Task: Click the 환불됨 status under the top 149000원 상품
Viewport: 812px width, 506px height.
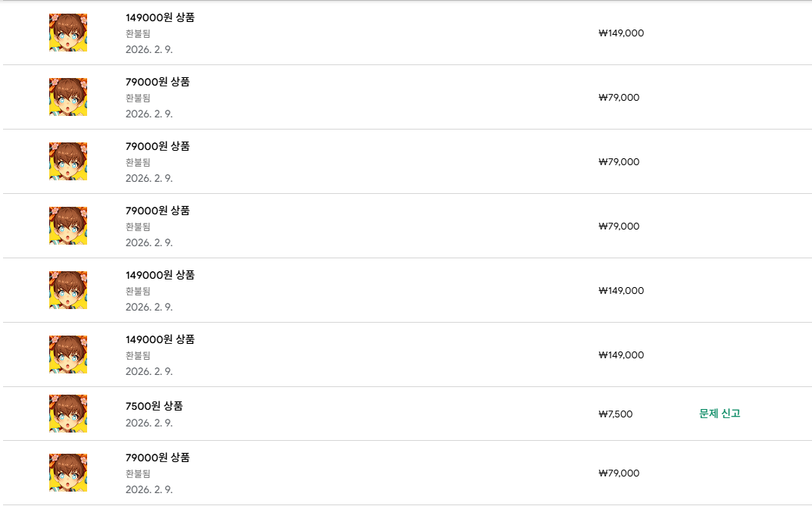Action: coord(138,33)
